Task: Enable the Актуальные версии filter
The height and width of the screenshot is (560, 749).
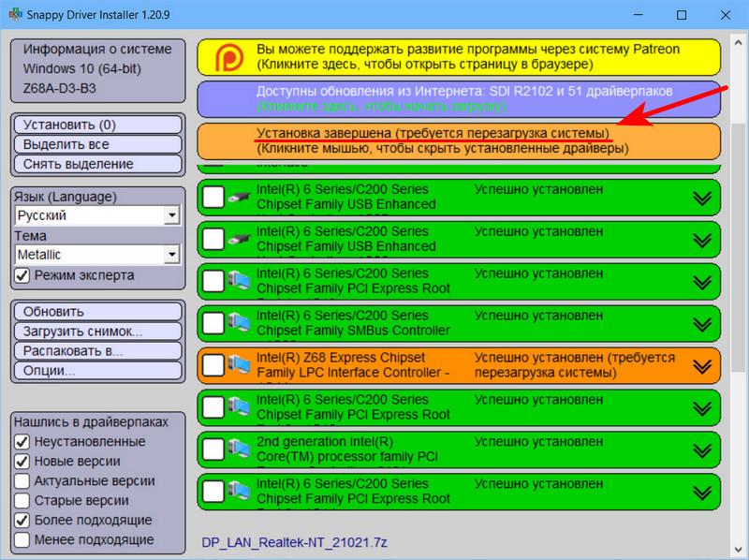Action: pyautogui.click(x=22, y=480)
